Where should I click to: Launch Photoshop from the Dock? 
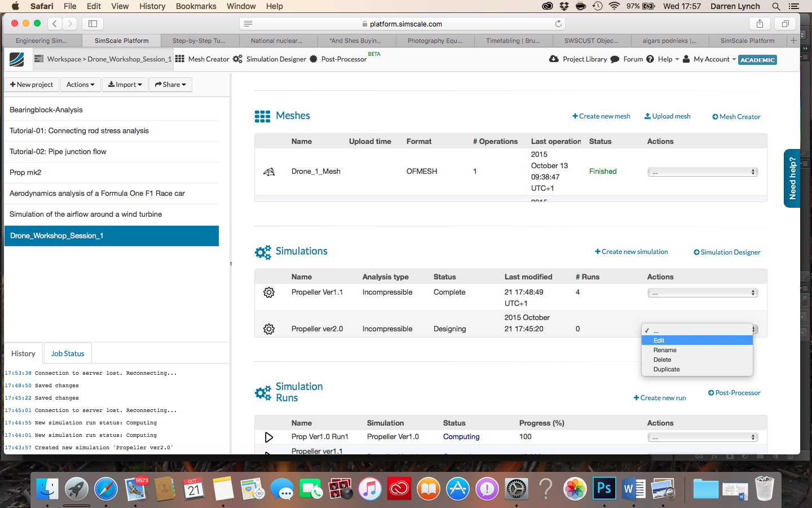click(604, 489)
